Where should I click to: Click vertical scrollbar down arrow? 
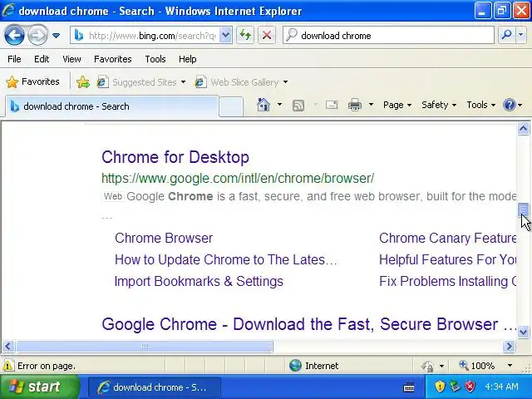(x=523, y=332)
